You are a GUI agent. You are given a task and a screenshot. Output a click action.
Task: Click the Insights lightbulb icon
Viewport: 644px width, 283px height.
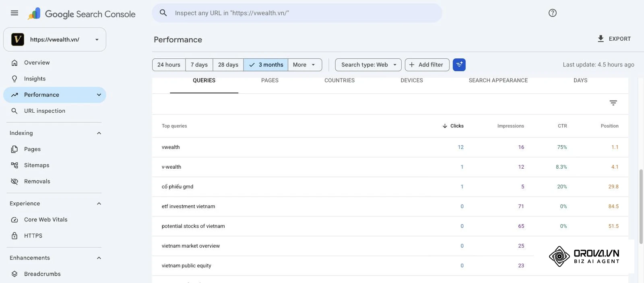click(x=14, y=79)
